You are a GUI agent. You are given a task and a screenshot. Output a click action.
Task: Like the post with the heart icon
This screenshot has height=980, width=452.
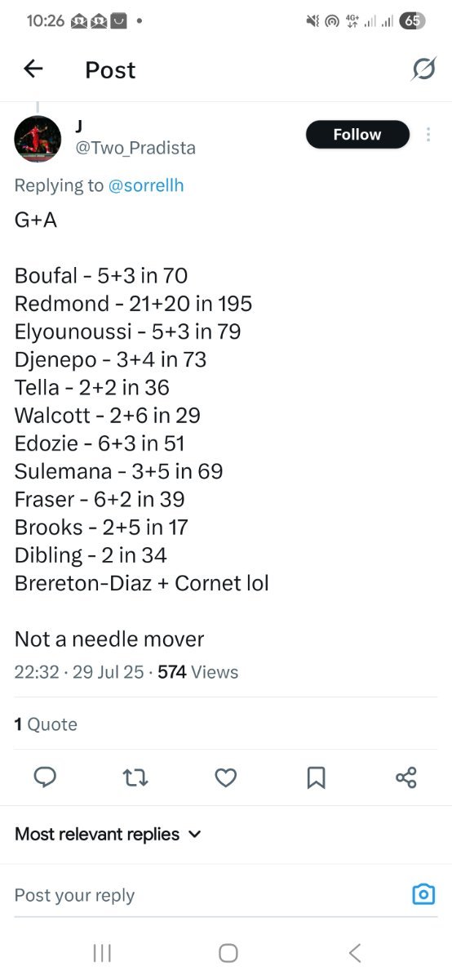(x=226, y=777)
